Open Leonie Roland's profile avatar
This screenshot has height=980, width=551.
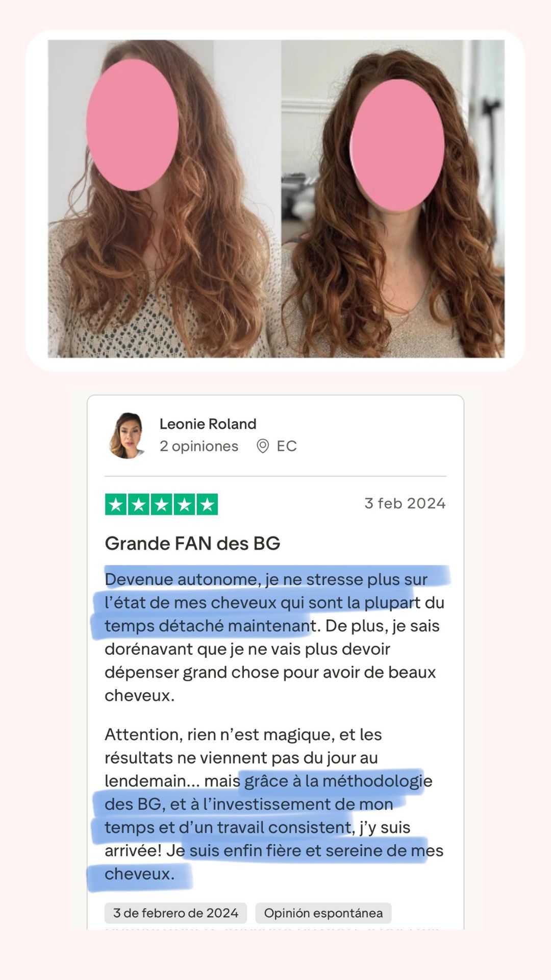[127, 435]
